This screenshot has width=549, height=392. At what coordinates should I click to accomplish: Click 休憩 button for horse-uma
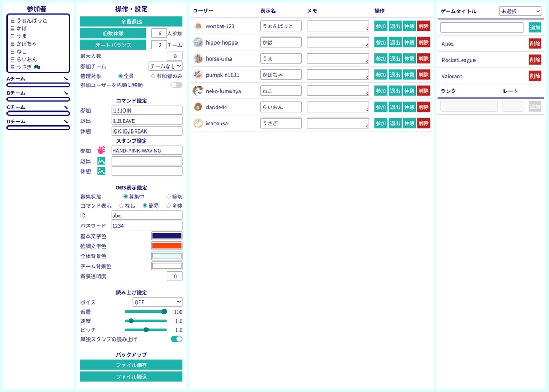tap(409, 58)
